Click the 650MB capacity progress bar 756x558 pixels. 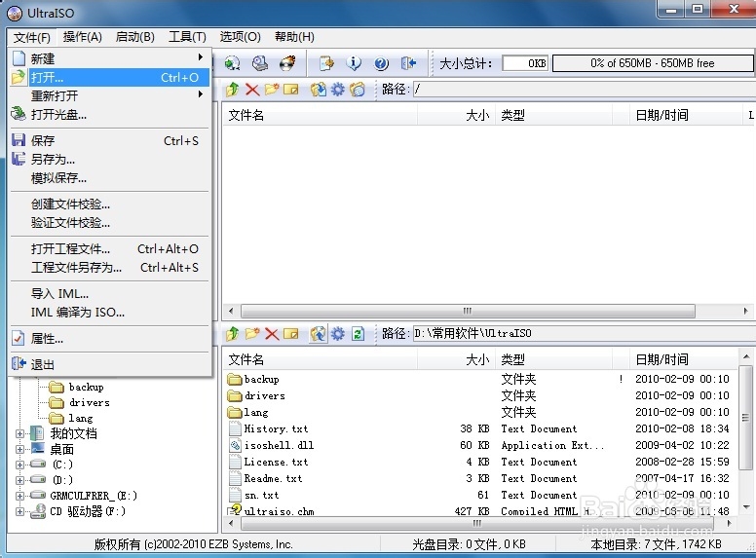click(652, 63)
